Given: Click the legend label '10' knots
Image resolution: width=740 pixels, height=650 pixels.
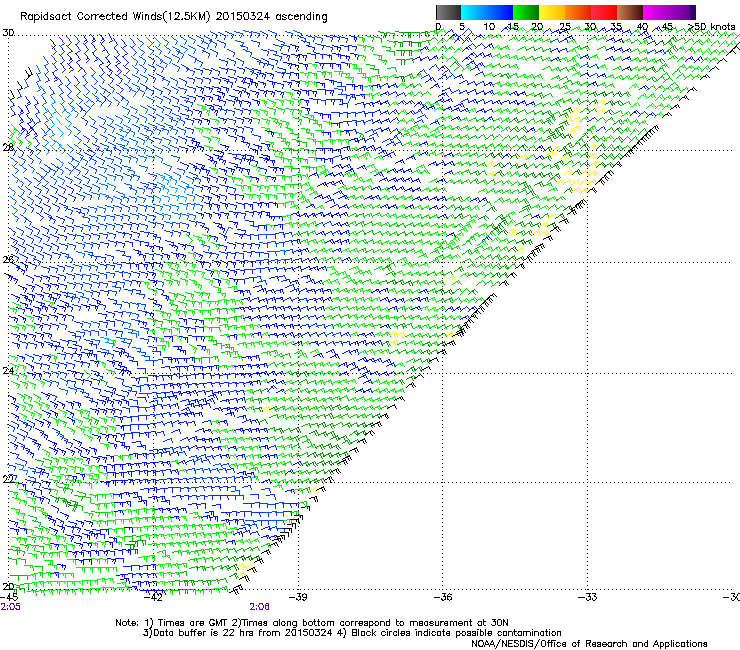Looking at the screenshot, I should point(489,27).
